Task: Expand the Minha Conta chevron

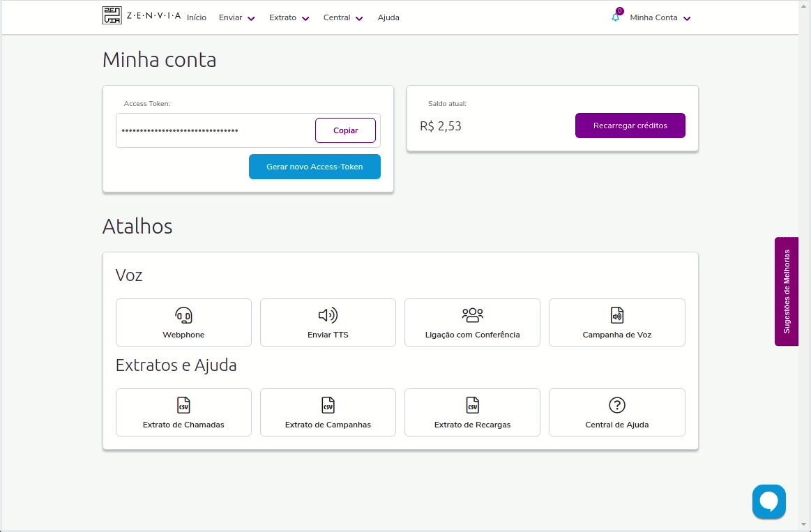Action: [x=687, y=19]
